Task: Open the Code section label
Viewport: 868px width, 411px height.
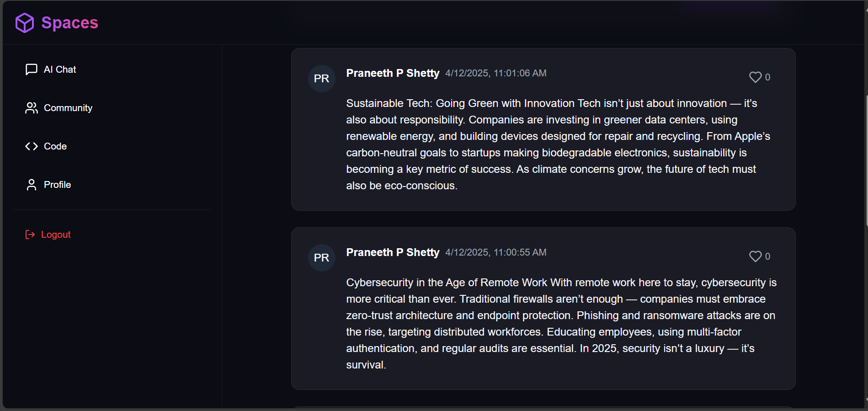Action: (55, 146)
